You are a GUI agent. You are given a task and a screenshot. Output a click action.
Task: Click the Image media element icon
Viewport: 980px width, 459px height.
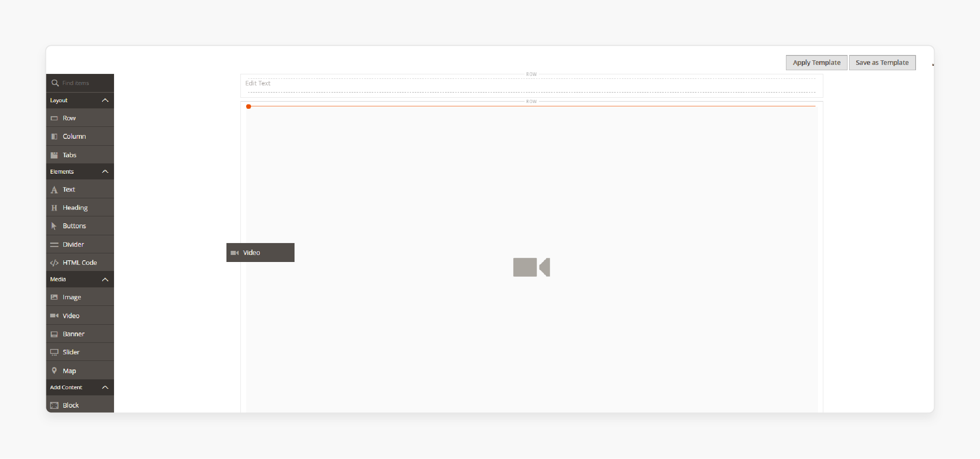[x=55, y=297]
